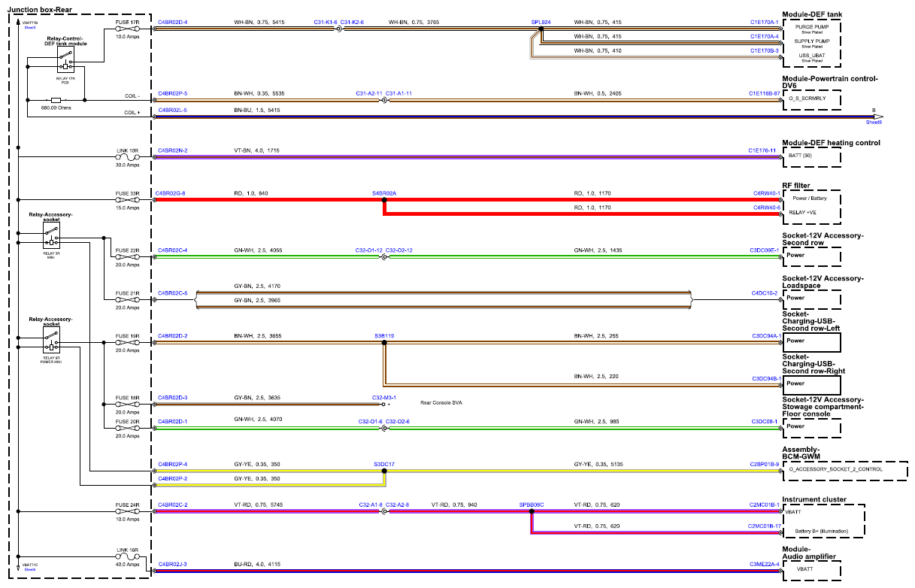Follow the C1E176-11 connector link
Viewport: 915px width, 588px height.
tap(762, 151)
